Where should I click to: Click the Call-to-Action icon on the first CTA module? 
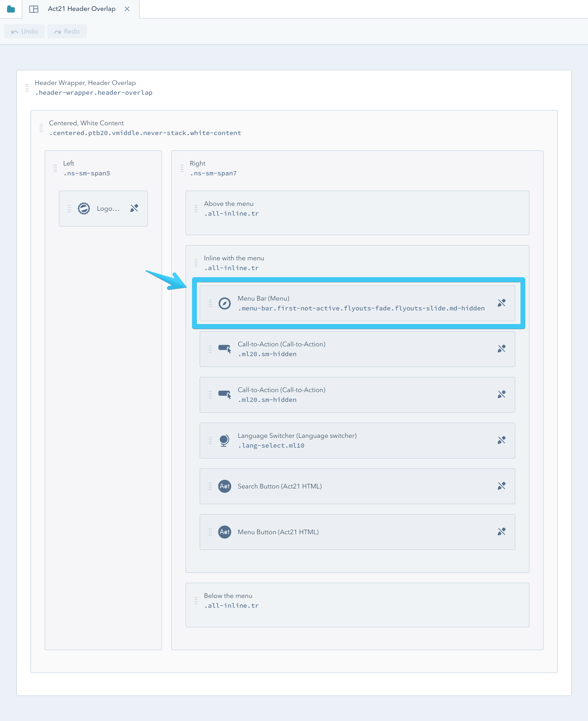[225, 349]
